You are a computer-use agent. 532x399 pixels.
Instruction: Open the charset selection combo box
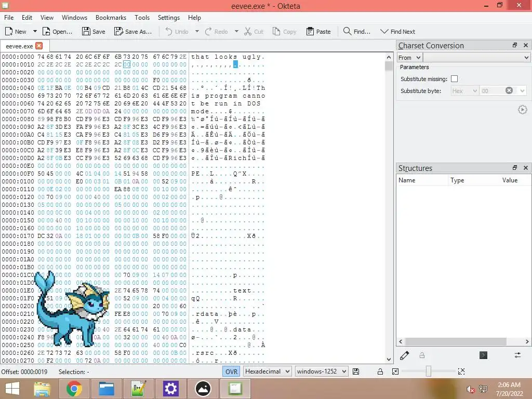[x=476, y=58]
